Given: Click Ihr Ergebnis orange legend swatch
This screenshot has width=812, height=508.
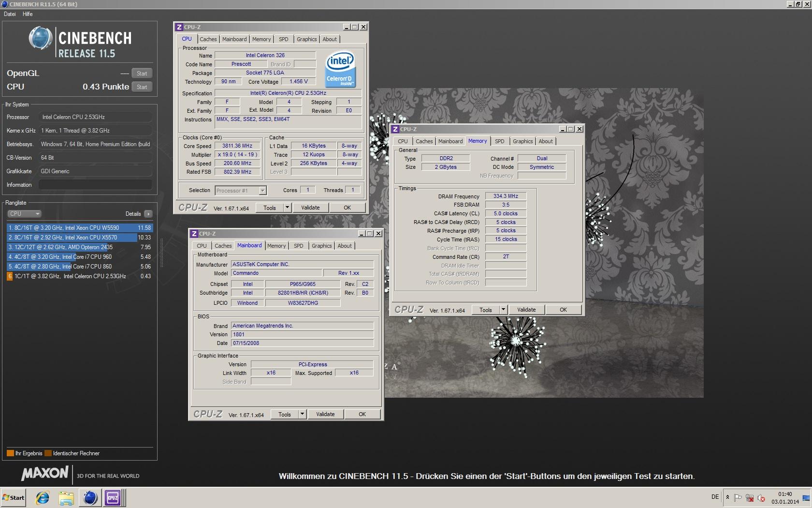Looking at the screenshot, I should tap(10, 453).
